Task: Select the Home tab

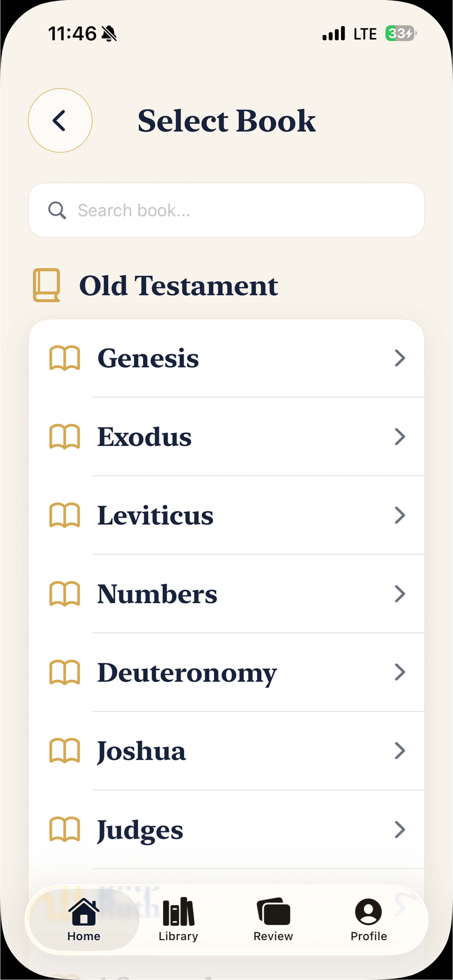Action: click(x=84, y=919)
